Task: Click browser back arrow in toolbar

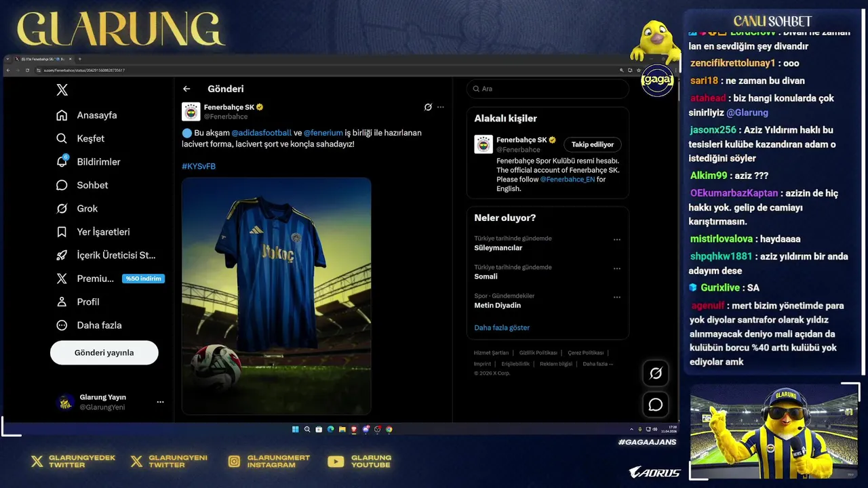Action: pos(8,70)
